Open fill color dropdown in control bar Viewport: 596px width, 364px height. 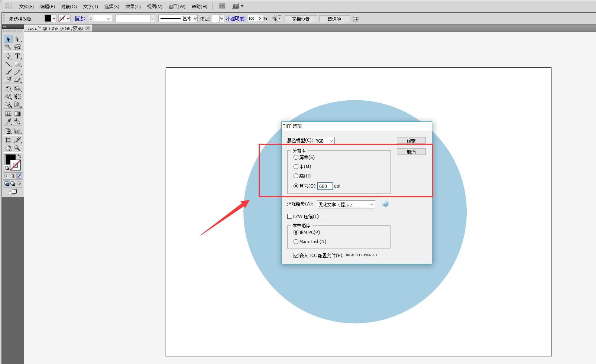[x=54, y=19]
